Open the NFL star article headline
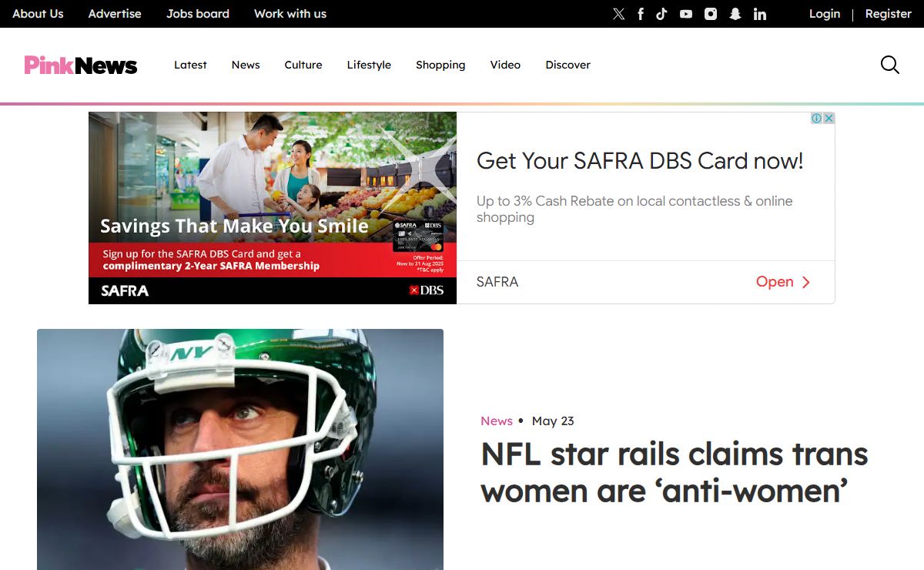 coord(674,472)
